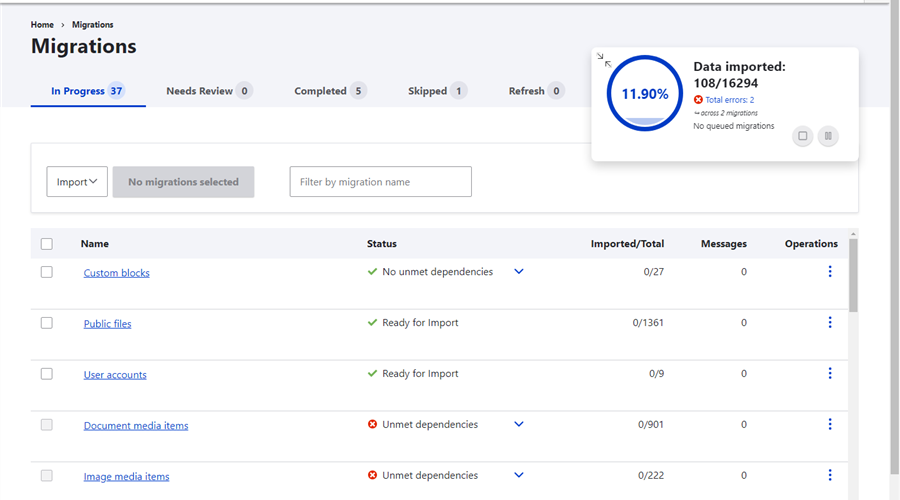Check the User accounts migration checkbox
This screenshot has width=900, height=500.
[x=46, y=374]
